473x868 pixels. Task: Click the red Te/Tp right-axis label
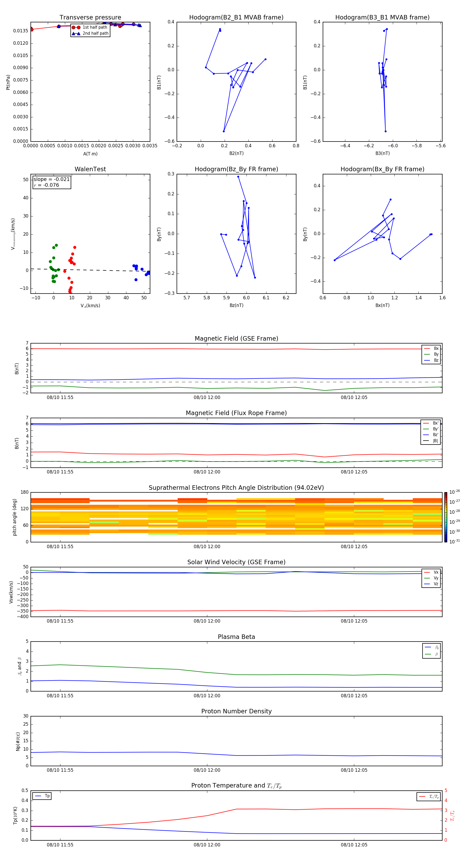coord(453,815)
